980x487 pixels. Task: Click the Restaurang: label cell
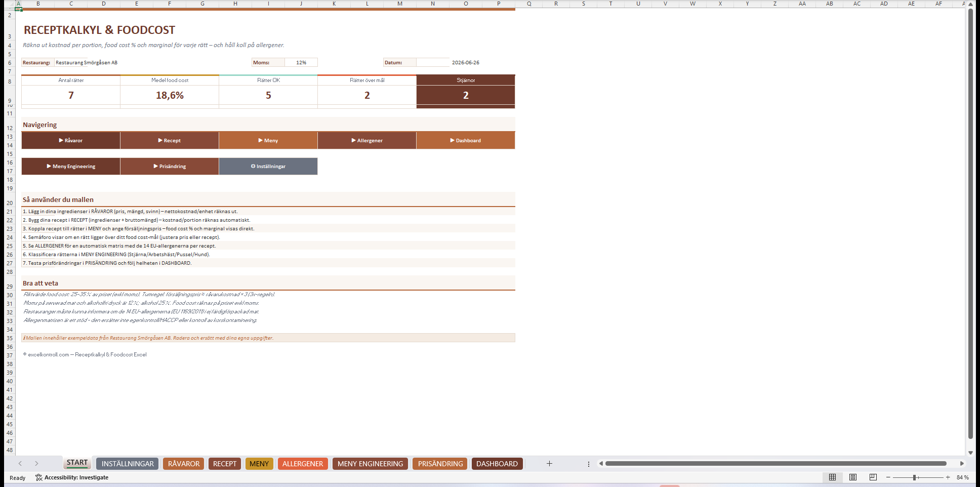point(38,63)
